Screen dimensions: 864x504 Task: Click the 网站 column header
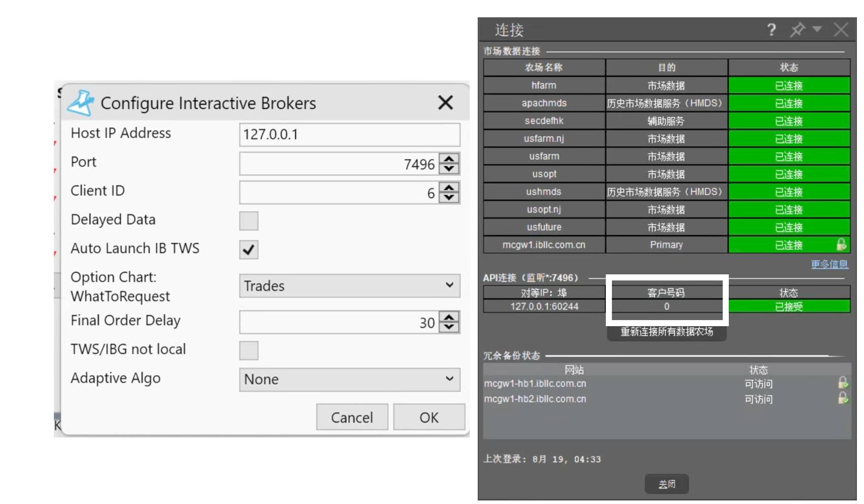point(574,370)
